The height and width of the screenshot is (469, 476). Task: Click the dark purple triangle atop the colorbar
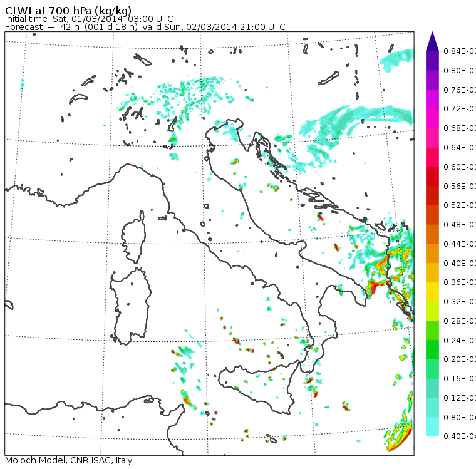pos(432,43)
